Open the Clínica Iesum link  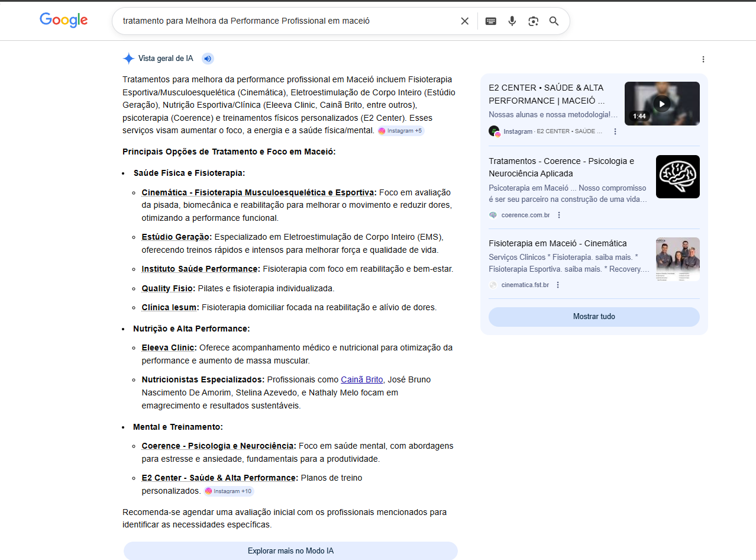(170, 307)
